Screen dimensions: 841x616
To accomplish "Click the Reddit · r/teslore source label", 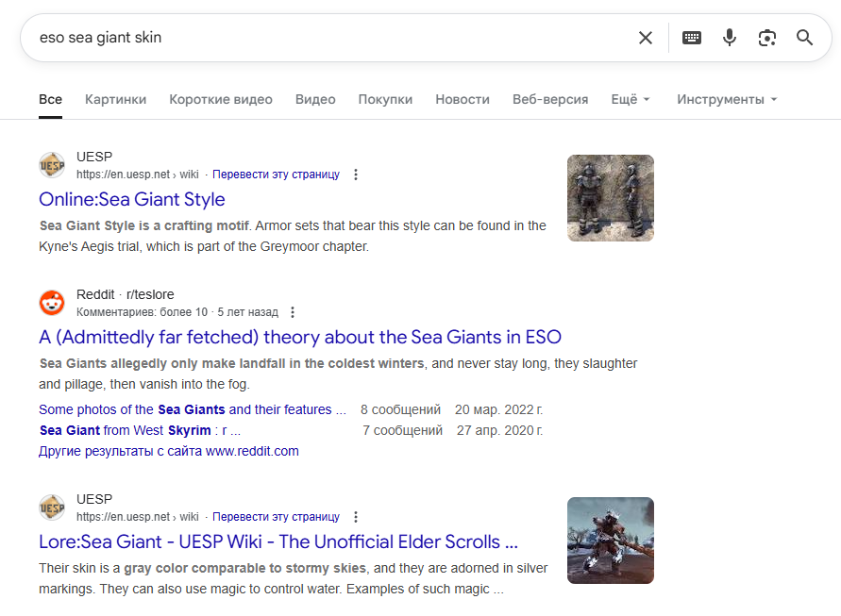I will [x=125, y=294].
